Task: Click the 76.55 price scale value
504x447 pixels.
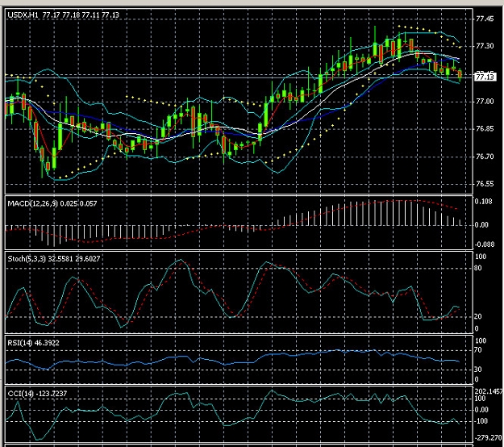Action: pyautogui.click(x=485, y=184)
